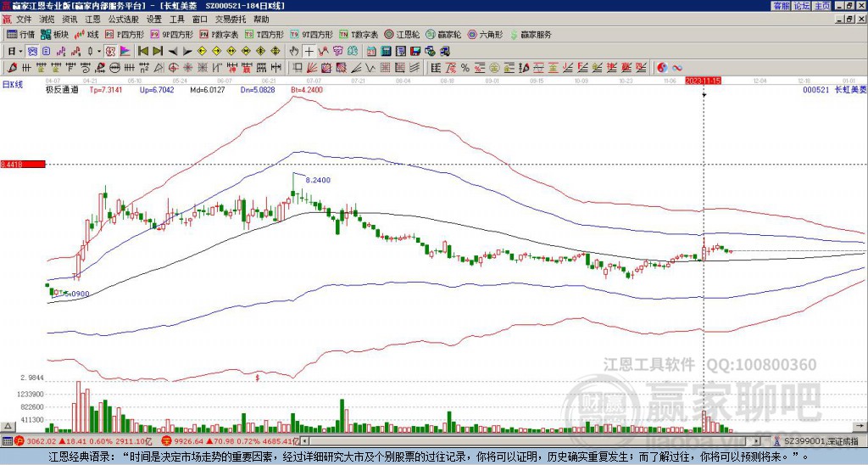Open the 板块 sector view

[53, 34]
